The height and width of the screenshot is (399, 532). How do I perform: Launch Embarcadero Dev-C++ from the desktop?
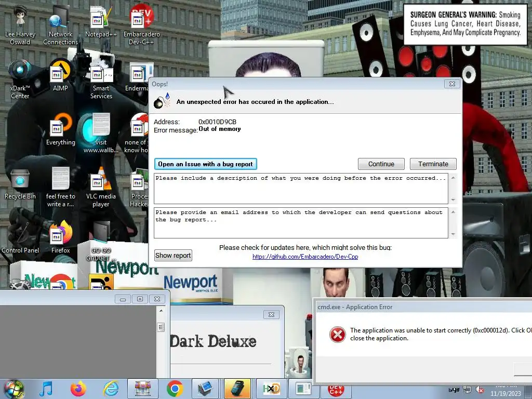click(141, 25)
